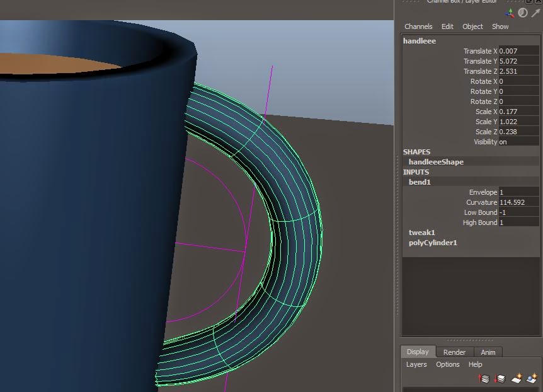Open the Layers menu
The height and width of the screenshot is (392, 543).
click(x=416, y=364)
